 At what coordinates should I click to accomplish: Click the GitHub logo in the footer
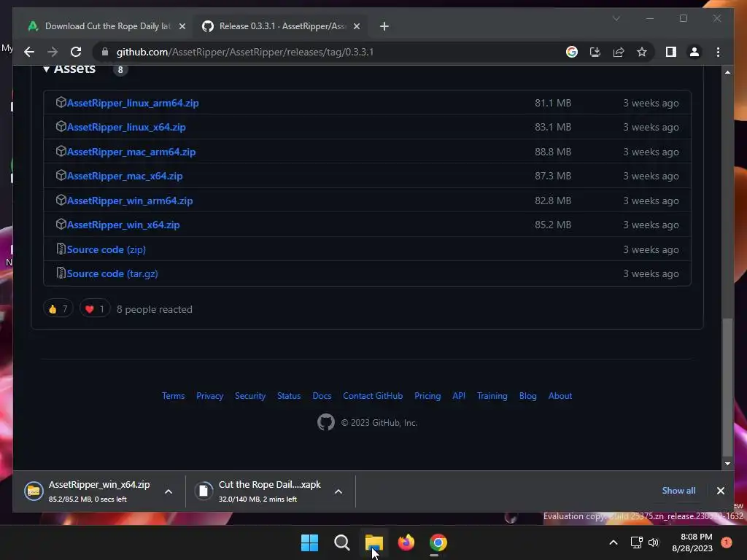tap(326, 422)
